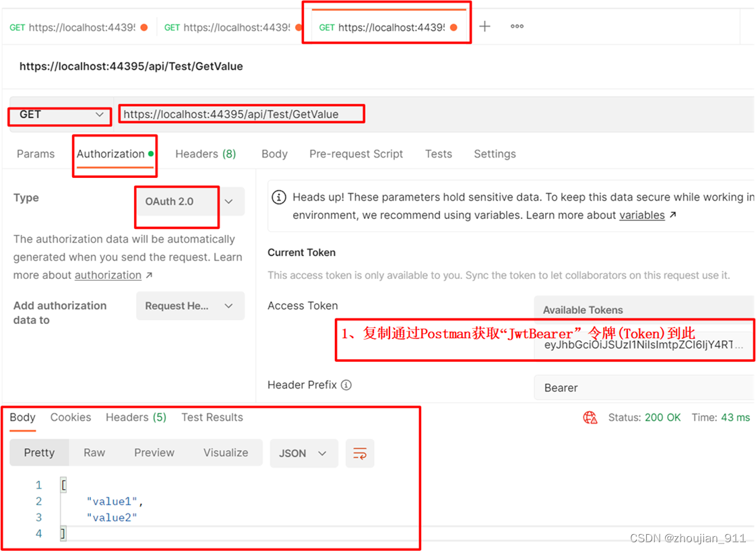
Task: Open the Test Results tab
Action: [x=212, y=418]
